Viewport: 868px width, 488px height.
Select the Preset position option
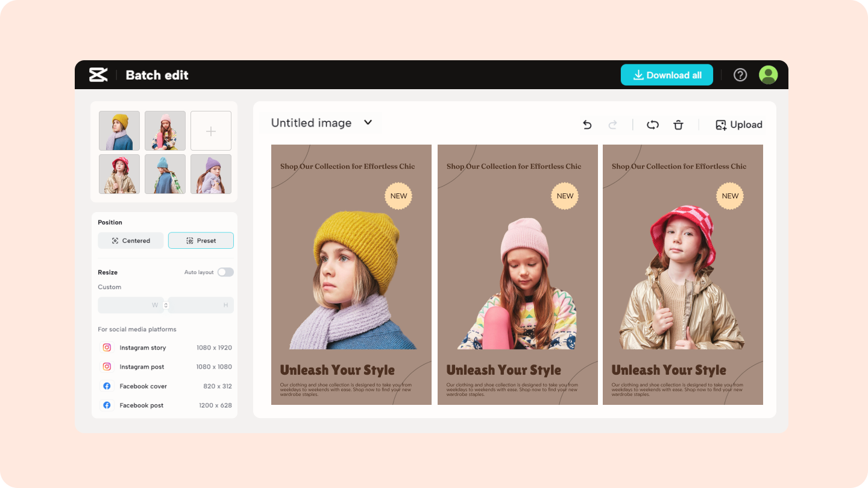coord(201,240)
